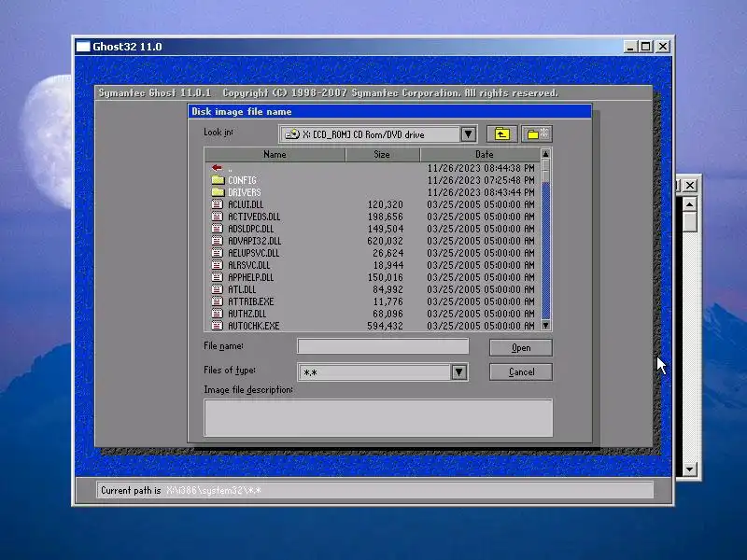Select the ADVAPI32.DLL file name

pos(254,241)
